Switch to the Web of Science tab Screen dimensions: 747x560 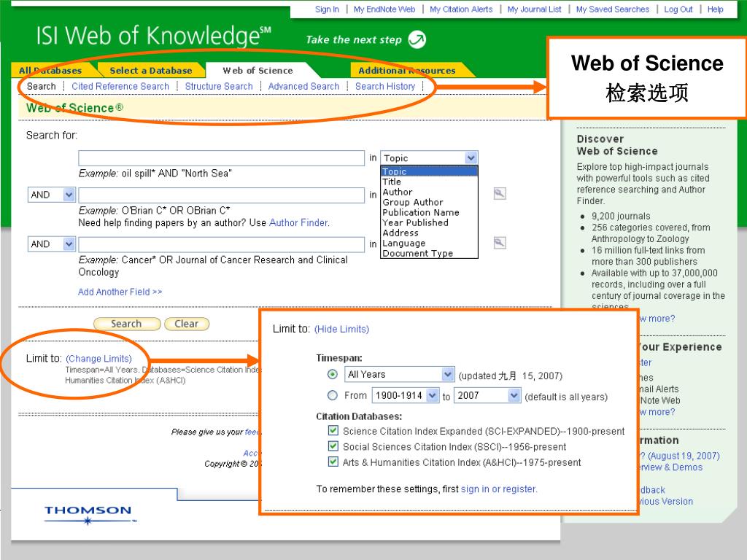click(258, 71)
